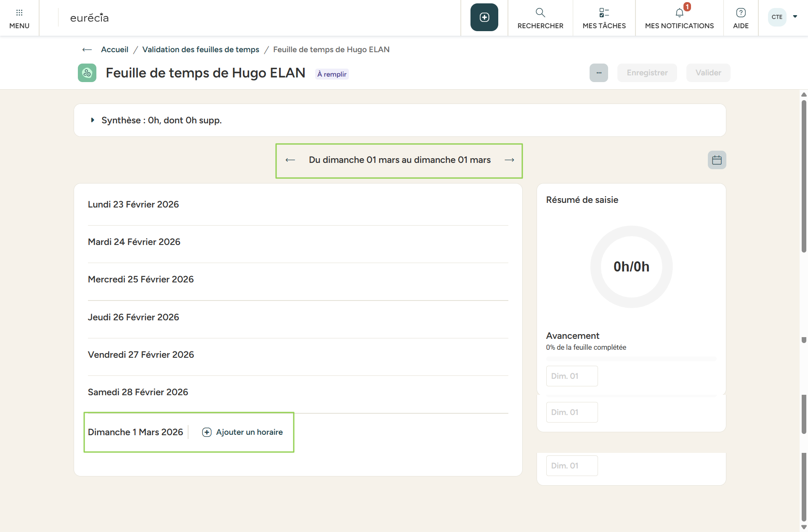Open the calendar date picker icon
The width and height of the screenshot is (808, 532).
coord(717,160)
